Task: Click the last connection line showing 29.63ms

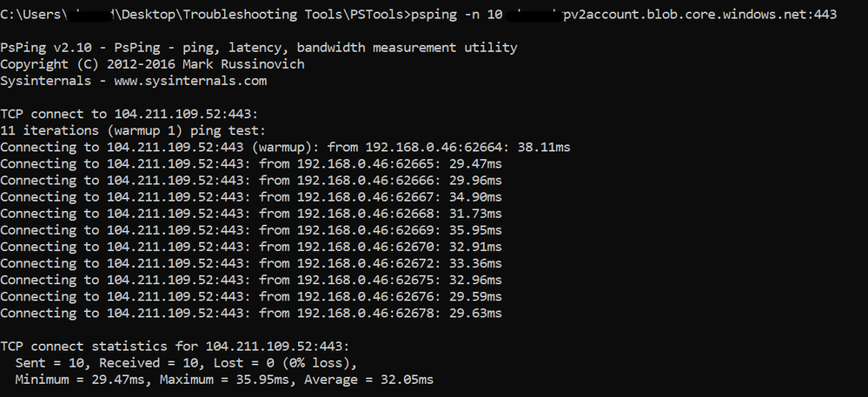Action: click(251, 314)
